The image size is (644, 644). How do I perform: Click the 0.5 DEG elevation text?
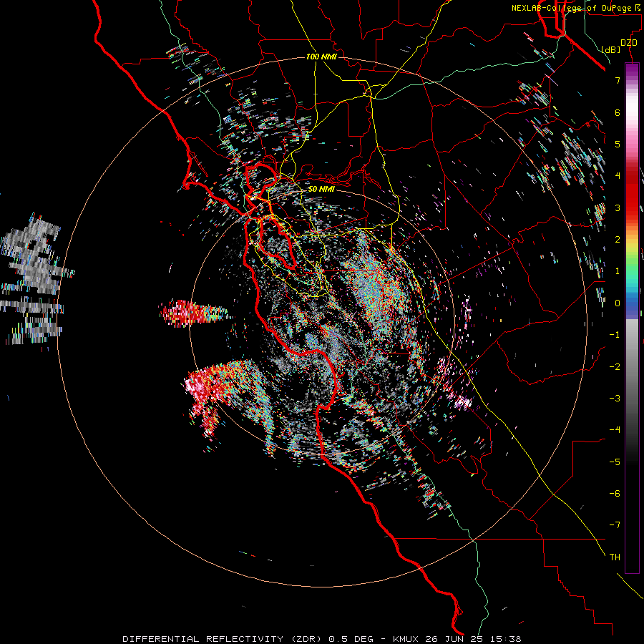[351, 639]
